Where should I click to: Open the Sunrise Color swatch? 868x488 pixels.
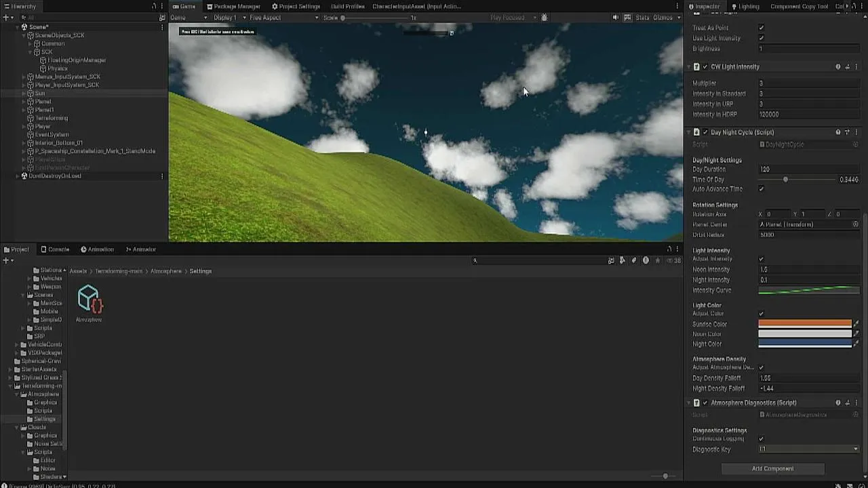(805, 324)
